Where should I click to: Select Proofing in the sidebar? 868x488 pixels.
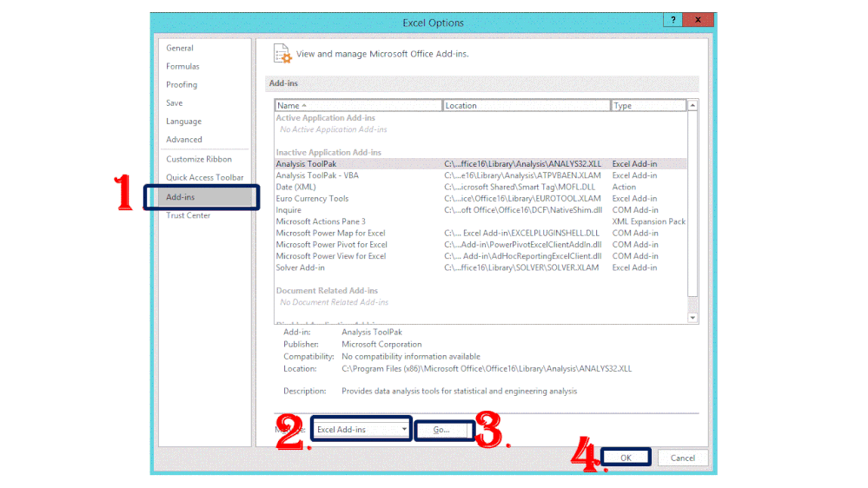click(182, 84)
